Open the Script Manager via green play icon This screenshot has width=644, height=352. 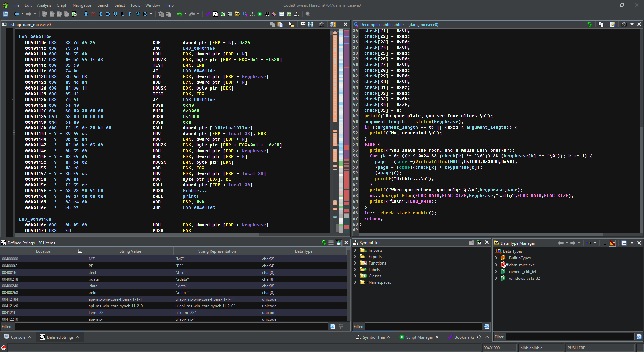[260, 14]
